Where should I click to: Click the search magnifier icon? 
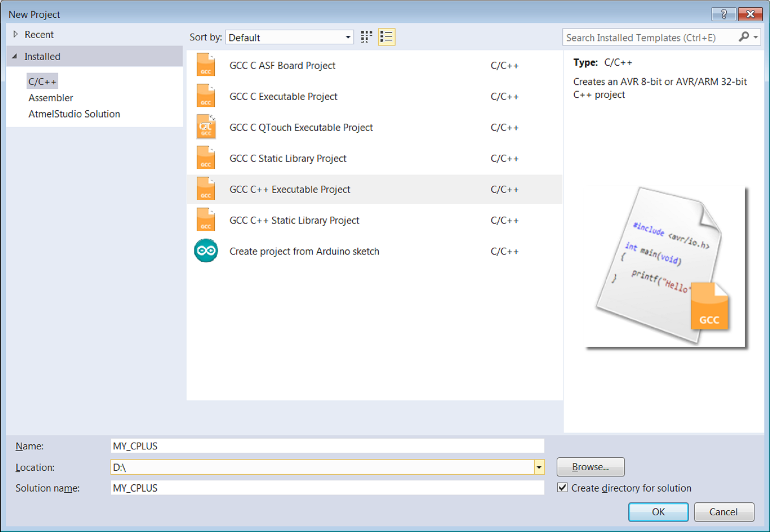pyautogui.click(x=743, y=37)
